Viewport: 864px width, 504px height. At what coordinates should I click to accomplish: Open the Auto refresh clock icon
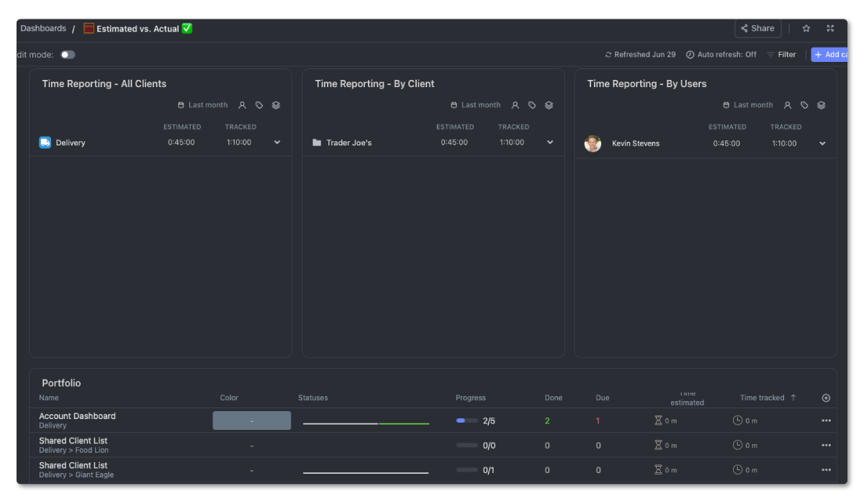[690, 54]
